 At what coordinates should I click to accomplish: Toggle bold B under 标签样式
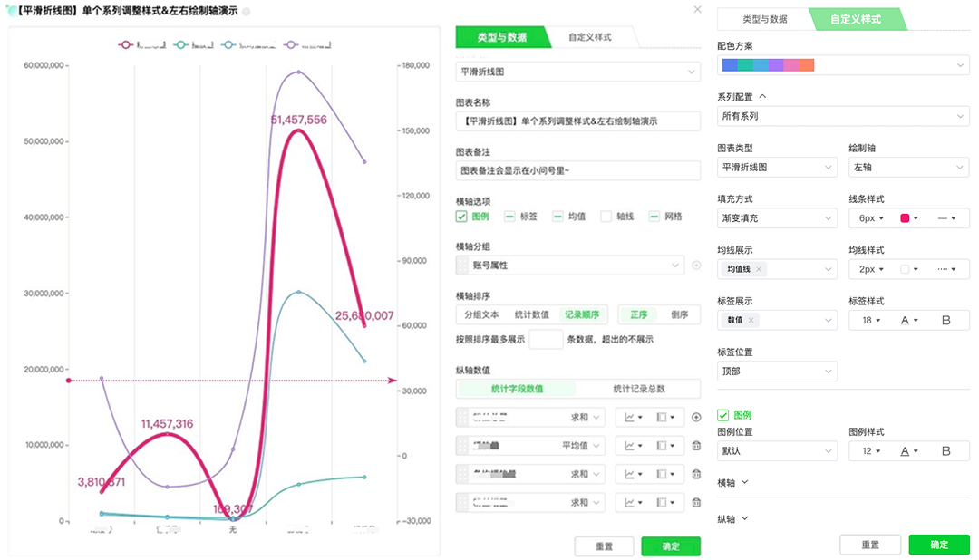945,320
